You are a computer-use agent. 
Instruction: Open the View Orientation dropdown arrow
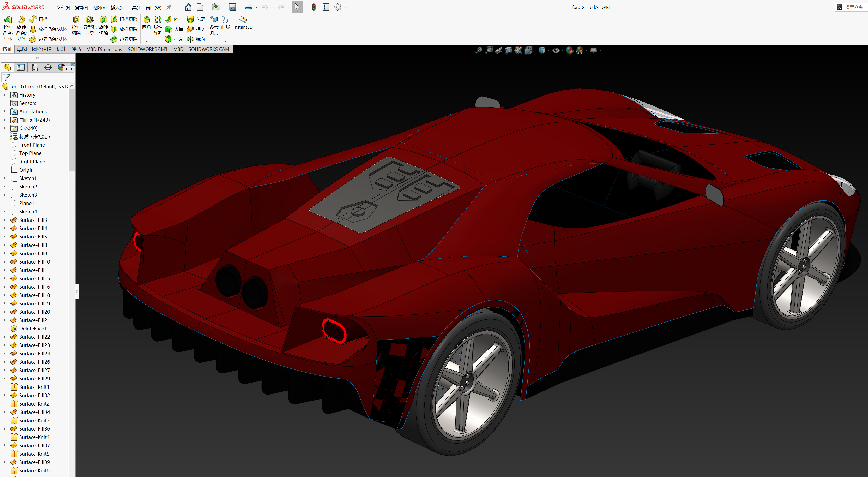coord(535,50)
